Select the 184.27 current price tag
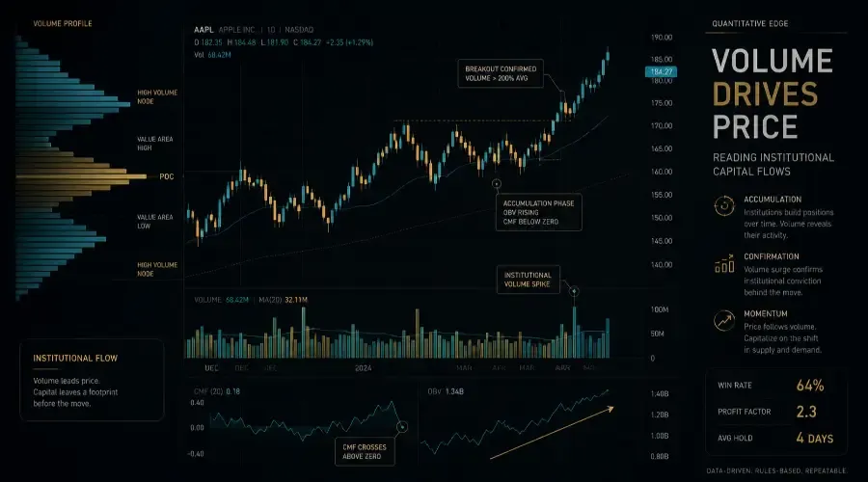Viewport: 868px width, 482px height. (661, 71)
